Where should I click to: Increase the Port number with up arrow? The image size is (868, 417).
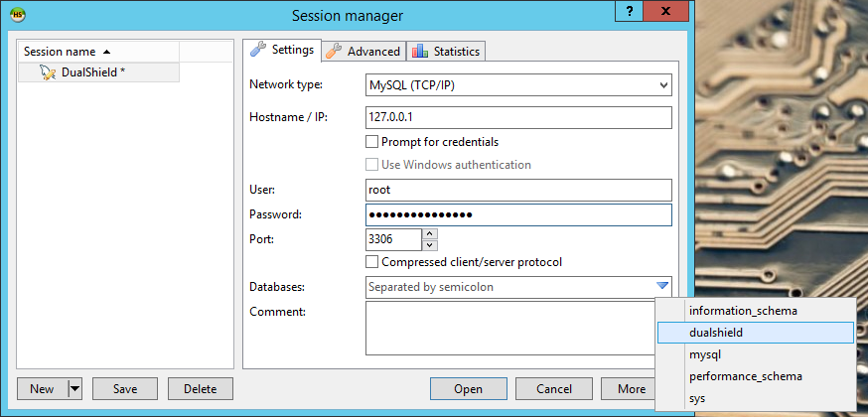(430, 234)
